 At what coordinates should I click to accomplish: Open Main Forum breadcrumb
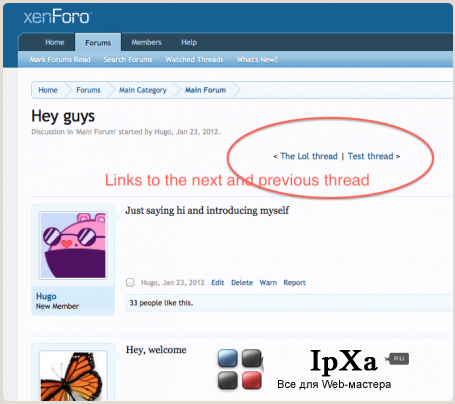[205, 90]
